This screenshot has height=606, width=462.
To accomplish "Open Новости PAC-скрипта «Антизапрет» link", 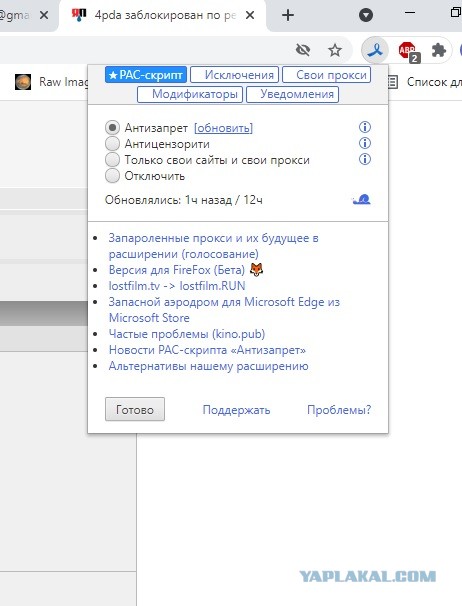I will [207, 350].
